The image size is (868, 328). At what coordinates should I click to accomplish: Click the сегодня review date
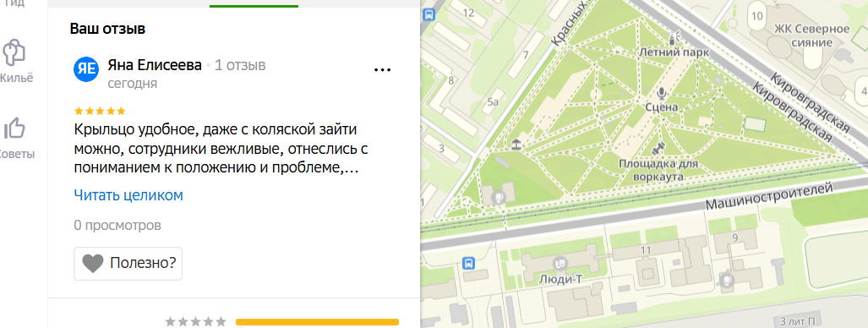(x=133, y=84)
